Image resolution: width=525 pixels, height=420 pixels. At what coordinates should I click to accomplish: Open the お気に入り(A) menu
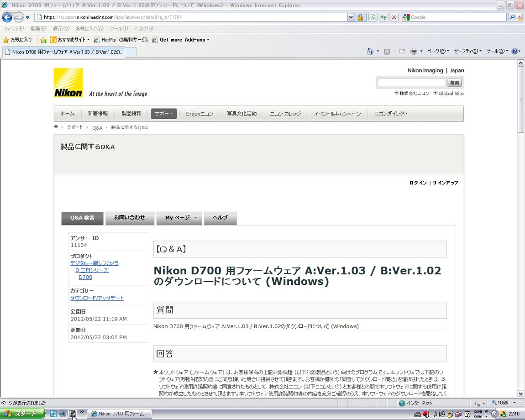pyautogui.click(x=89, y=29)
